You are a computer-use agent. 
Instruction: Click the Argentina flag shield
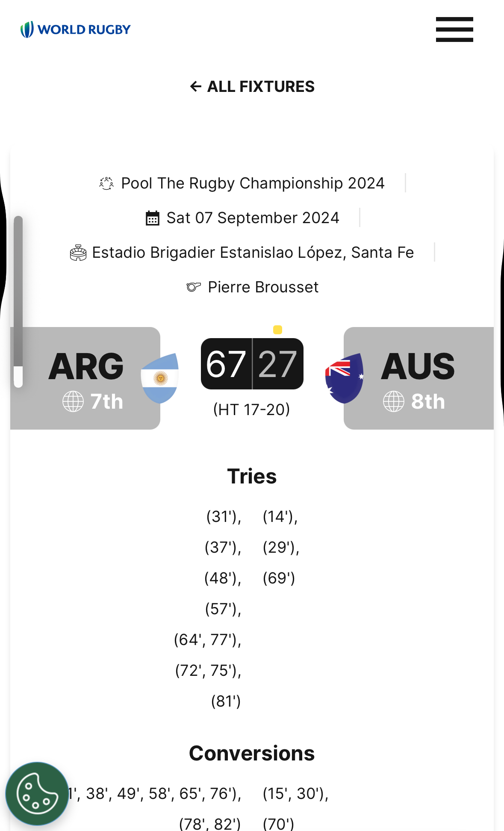coord(160,378)
